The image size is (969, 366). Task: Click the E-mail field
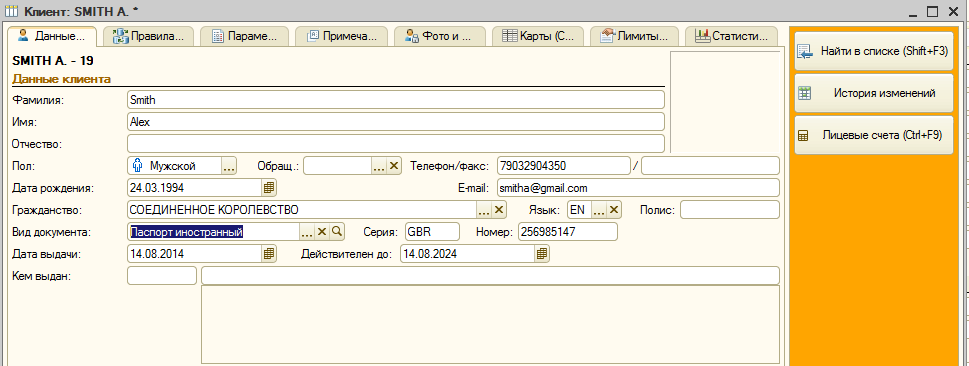click(638, 188)
